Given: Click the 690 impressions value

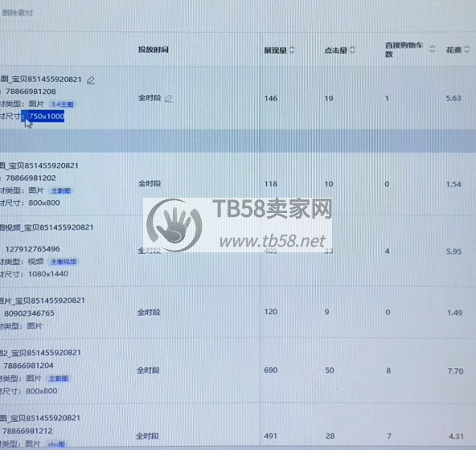Looking at the screenshot, I should [271, 370].
